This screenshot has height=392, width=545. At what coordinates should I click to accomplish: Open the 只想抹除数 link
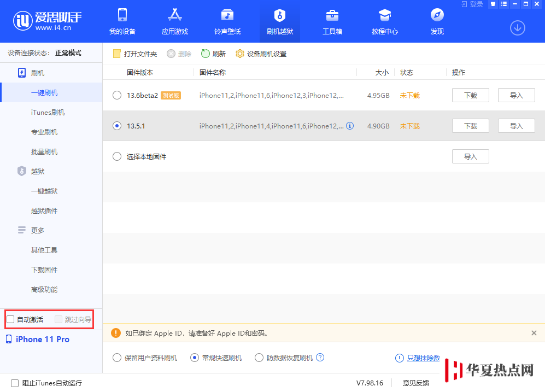click(x=423, y=358)
